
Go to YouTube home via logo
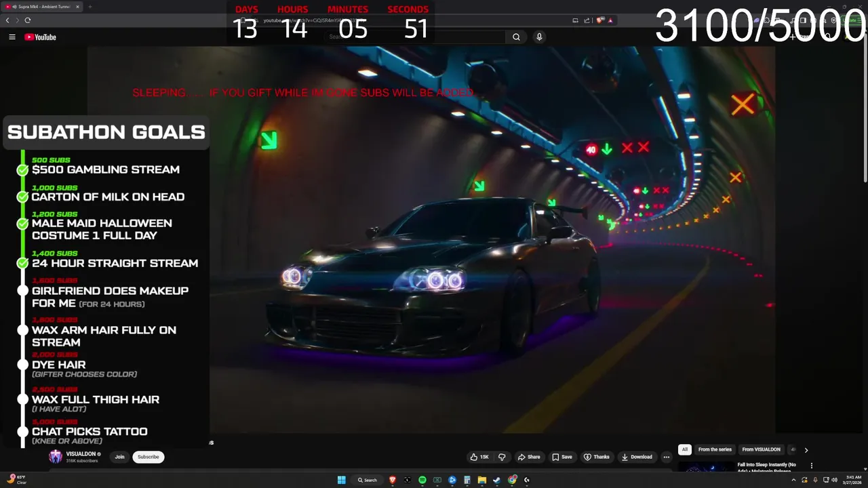pyautogui.click(x=41, y=37)
